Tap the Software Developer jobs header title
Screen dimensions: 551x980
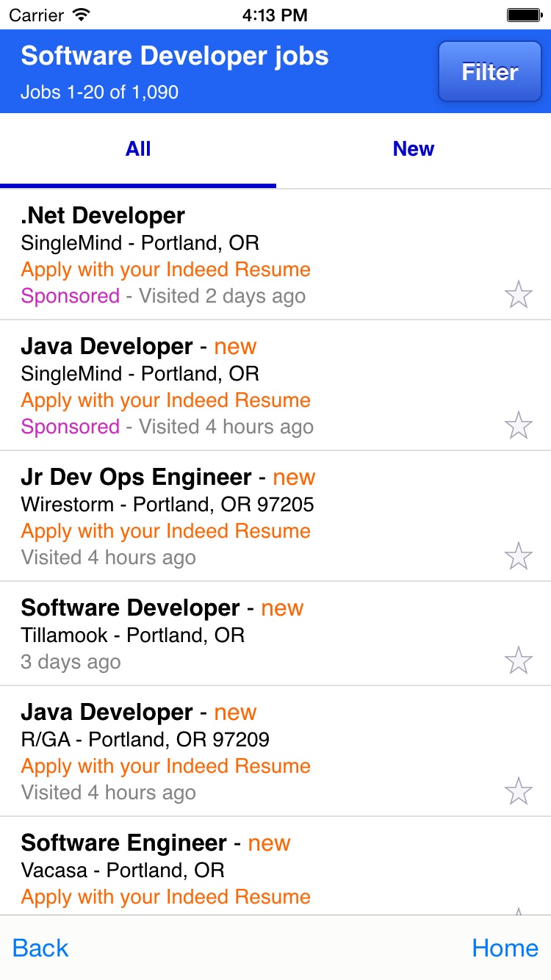[175, 56]
